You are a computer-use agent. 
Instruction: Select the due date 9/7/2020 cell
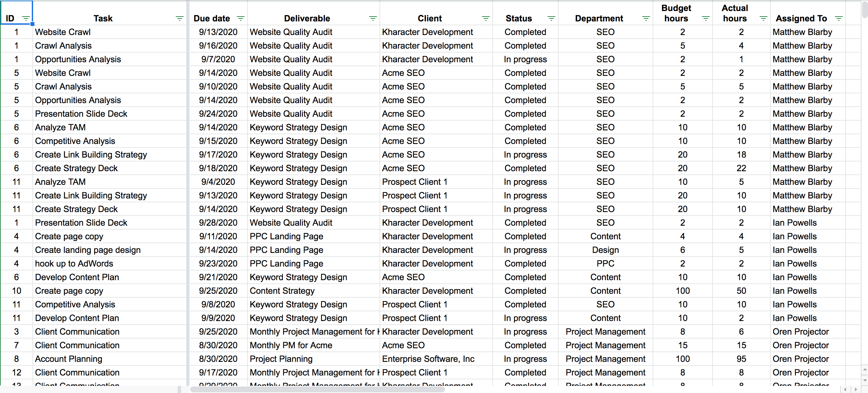218,59
